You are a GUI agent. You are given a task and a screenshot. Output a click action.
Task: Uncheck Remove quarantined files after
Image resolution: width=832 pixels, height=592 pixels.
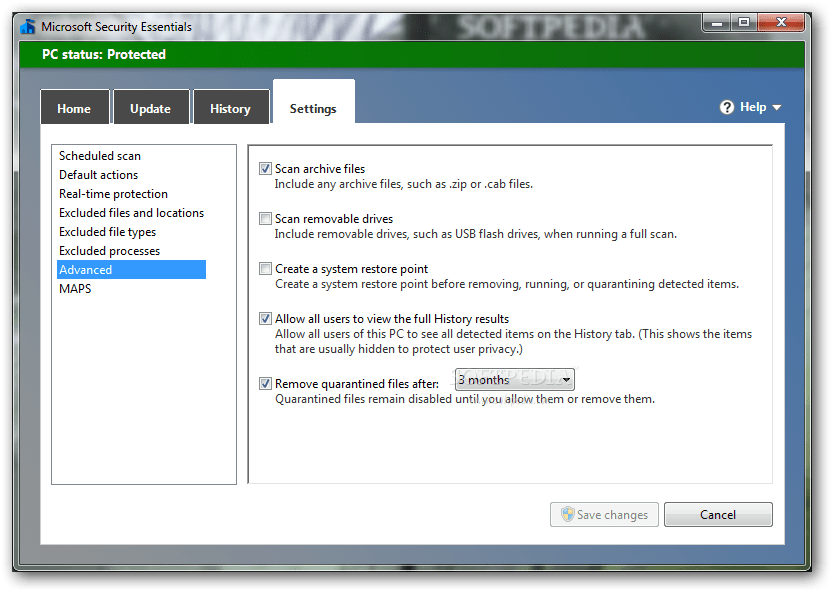pyautogui.click(x=265, y=383)
